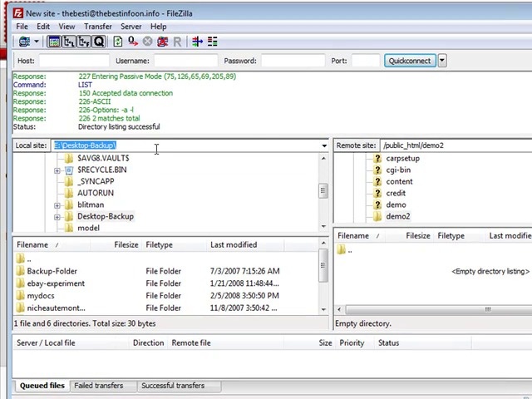Click the FileZilla title bar logo
Image resolution: width=532 pixels, height=399 pixels.
point(17,12)
